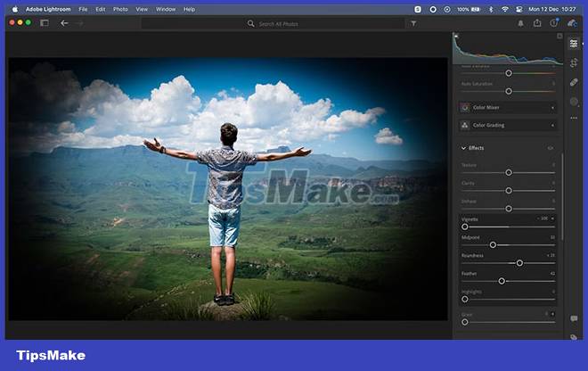This screenshot has height=371, width=588.
Task: Click the Dehaze slider handle
Action: 509,209
